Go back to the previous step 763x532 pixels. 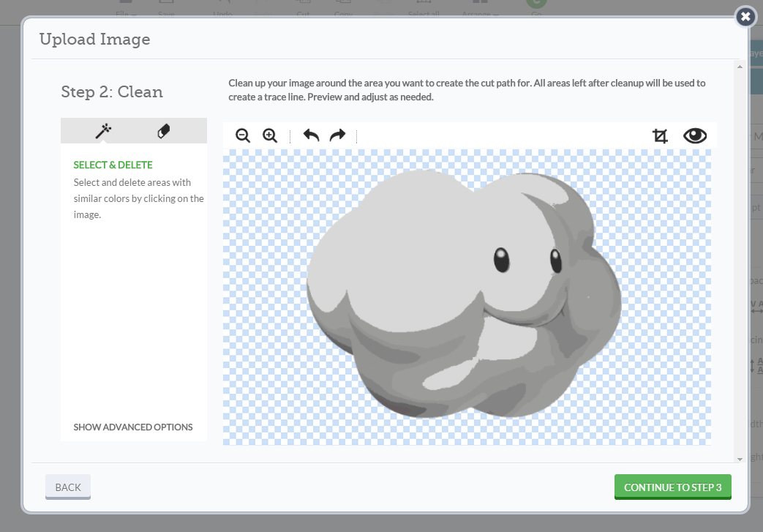point(68,487)
